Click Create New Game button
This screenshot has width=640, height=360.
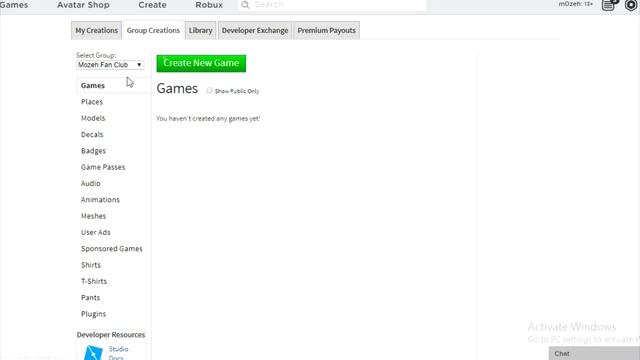[201, 63]
